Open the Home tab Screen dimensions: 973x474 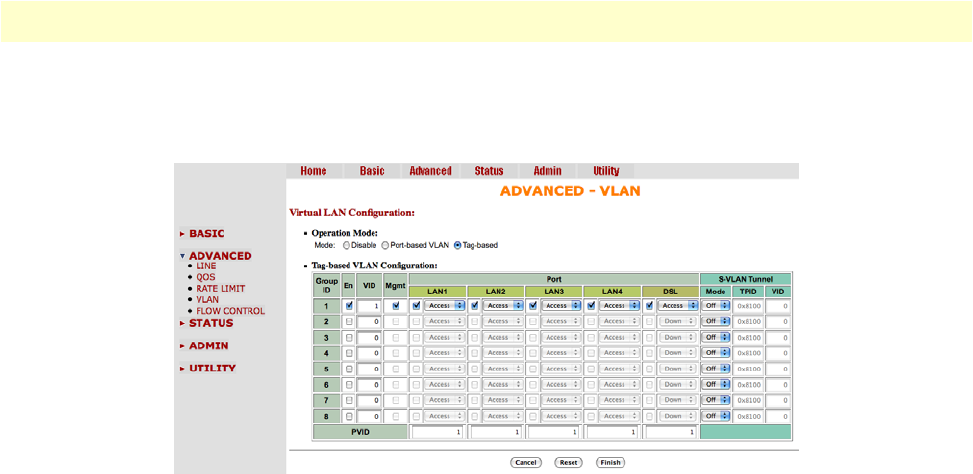(313, 171)
